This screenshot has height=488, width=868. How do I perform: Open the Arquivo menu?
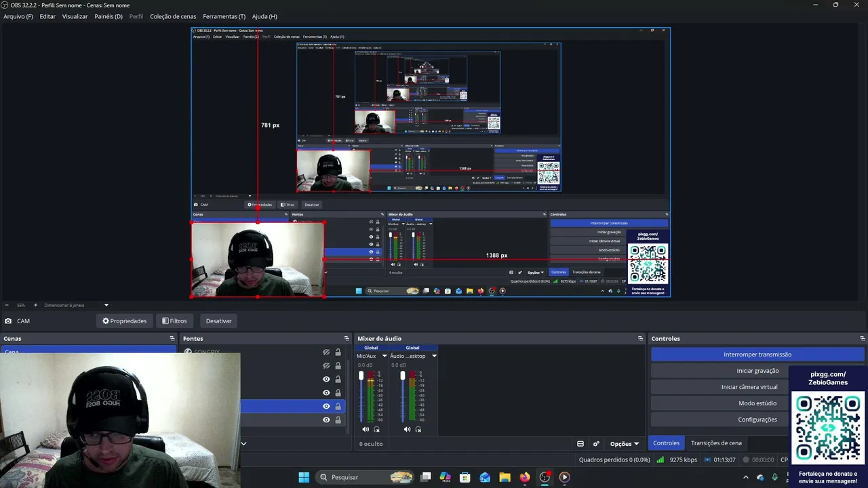click(x=18, y=16)
